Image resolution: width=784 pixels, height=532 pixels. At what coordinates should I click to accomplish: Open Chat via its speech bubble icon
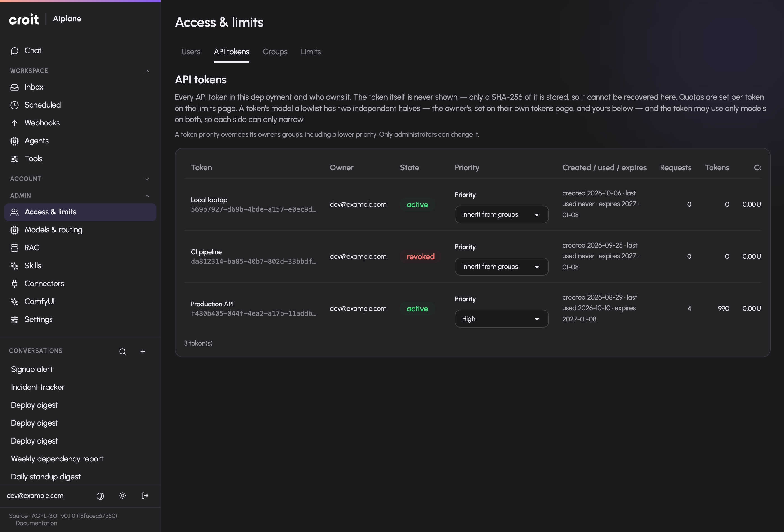[x=15, y=51]
